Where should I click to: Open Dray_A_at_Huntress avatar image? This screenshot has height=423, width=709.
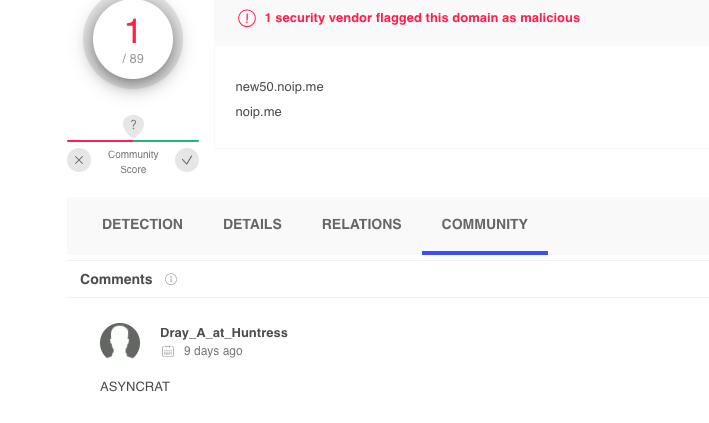coord(120,342)
